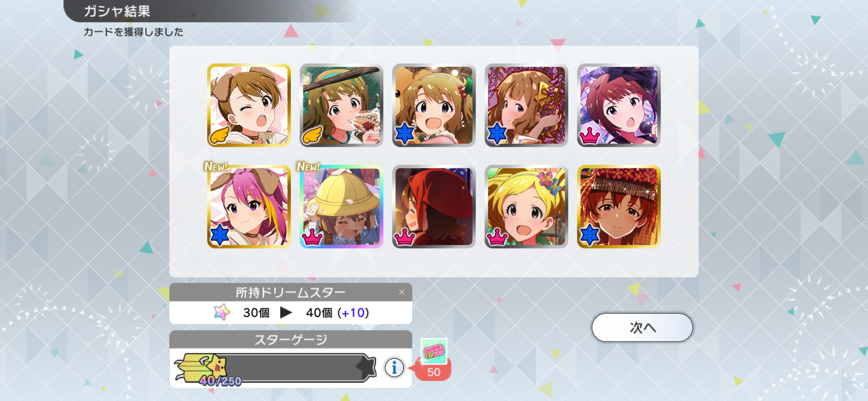Select the gold-framed dog-ear brown-haired girl card
868x401 pixels.
coord(249,105)
